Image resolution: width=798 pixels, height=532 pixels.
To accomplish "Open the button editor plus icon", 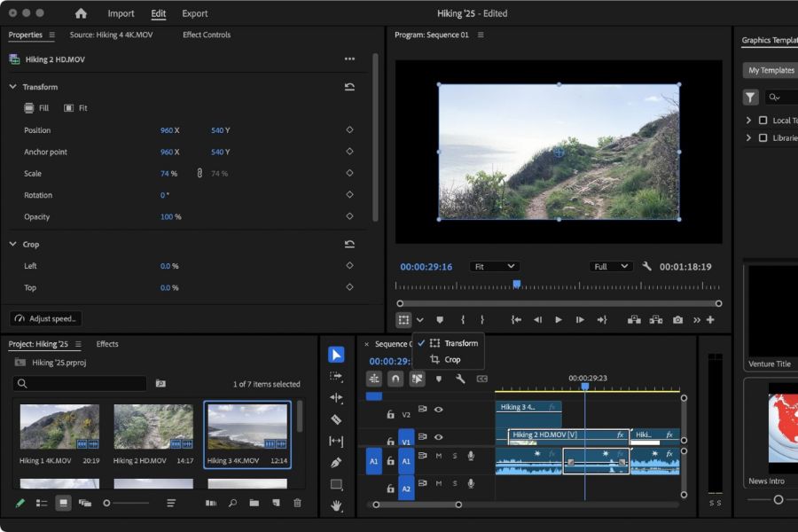I will tap(710, 320).
